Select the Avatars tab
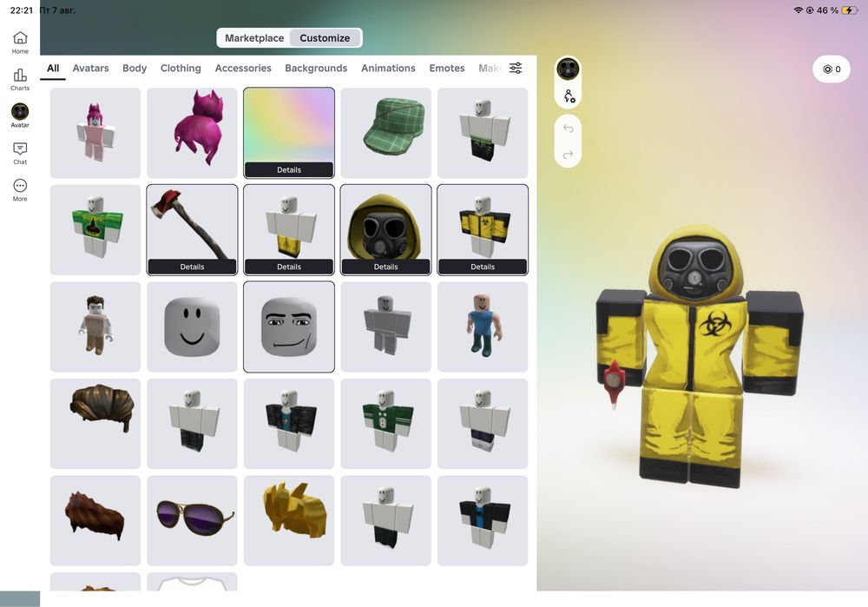The image size is (868, 607). [x=91, y=68]
